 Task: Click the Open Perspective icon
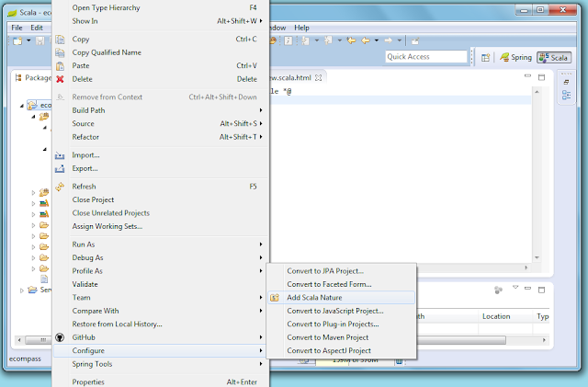486,57
